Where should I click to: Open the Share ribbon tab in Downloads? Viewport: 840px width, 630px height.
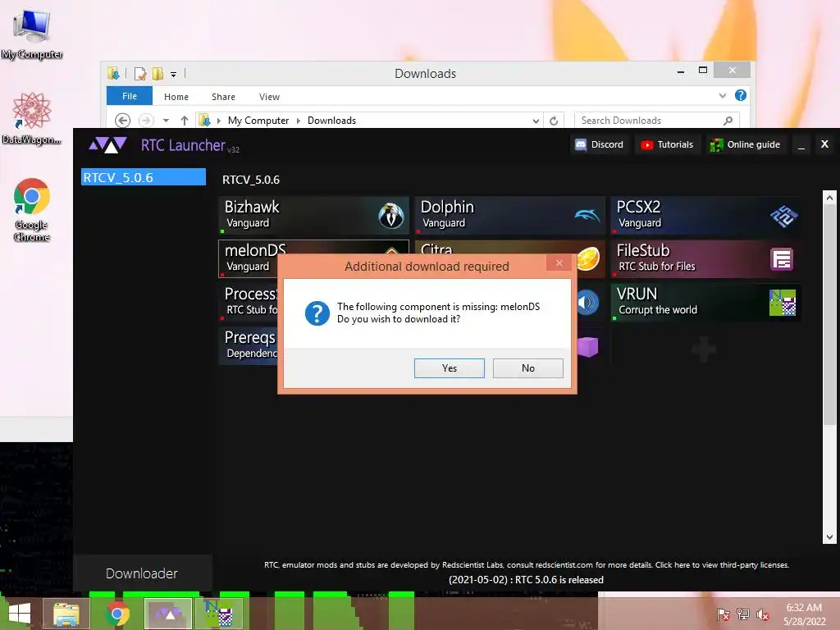coord(223,97)
